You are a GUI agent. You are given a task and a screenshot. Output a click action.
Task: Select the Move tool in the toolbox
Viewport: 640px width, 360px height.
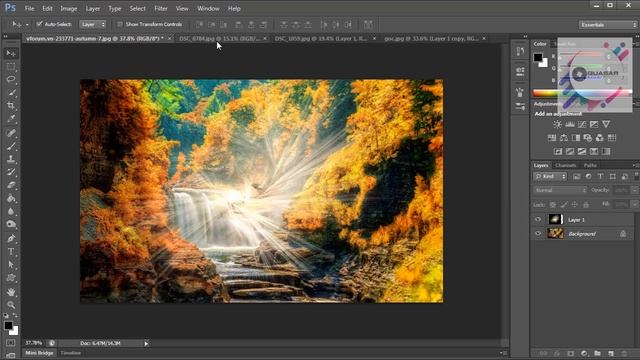(11, 53)
